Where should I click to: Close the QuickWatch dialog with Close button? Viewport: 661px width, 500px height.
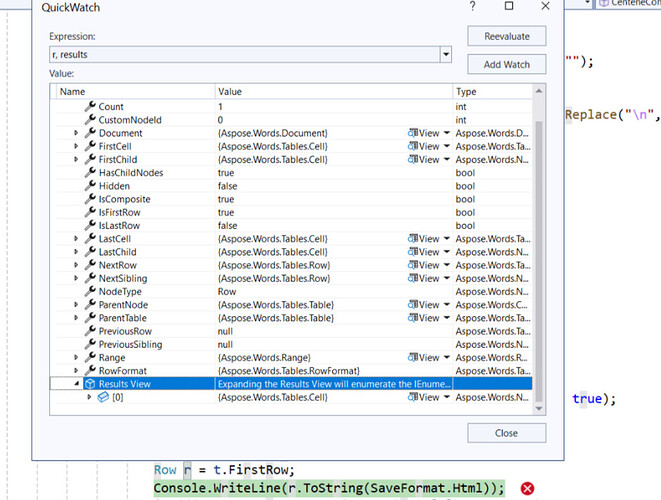[x=506, y=433]
